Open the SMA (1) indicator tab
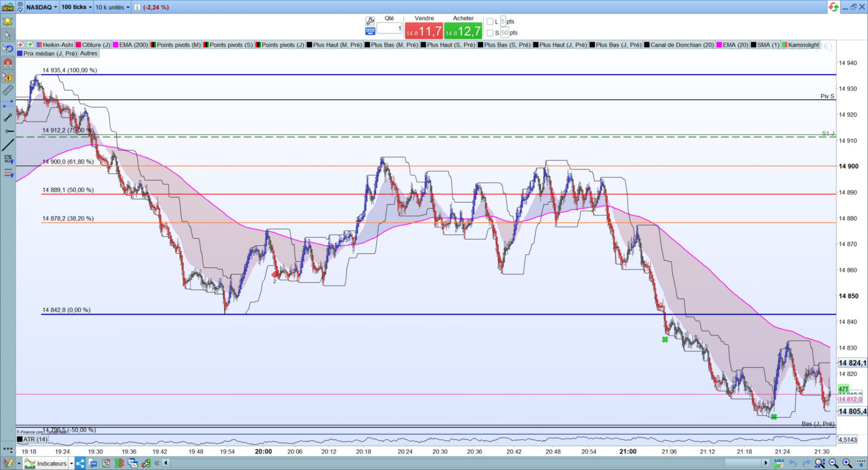This screenshot has width=868, height=470. [x=765, y=45]
